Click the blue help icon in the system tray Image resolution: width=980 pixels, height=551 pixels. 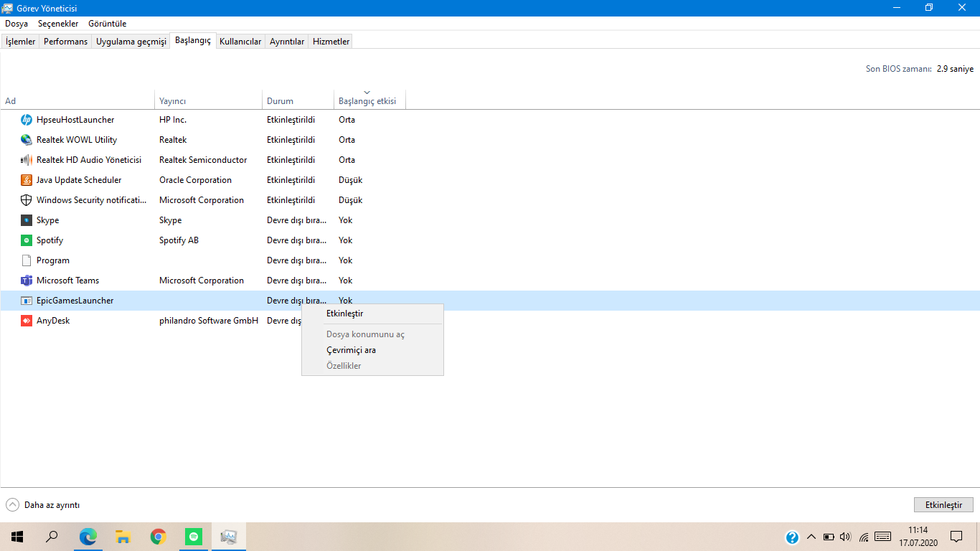[x=792, y=537]
